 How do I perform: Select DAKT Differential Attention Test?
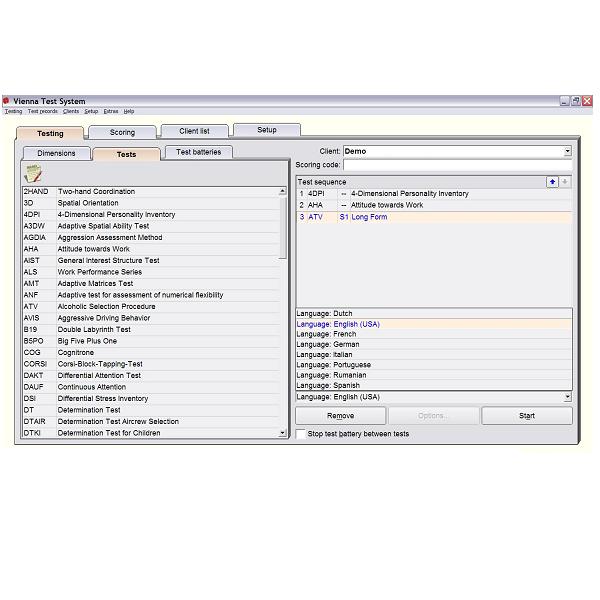coord(151,375)
